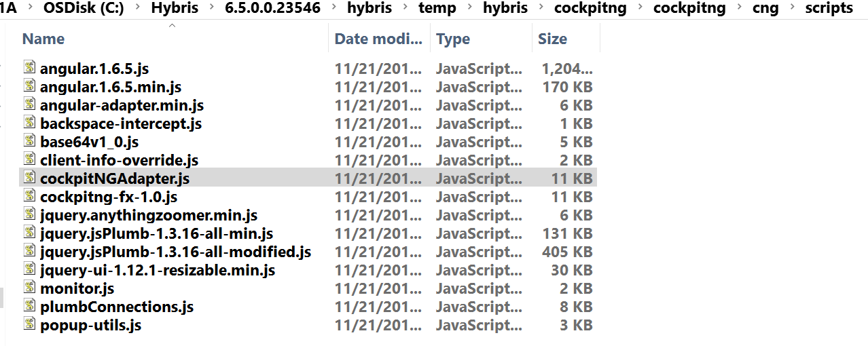Select the cockpitNGAdapter.js file icon
This screenshot has width=868, height=346.
29,177
